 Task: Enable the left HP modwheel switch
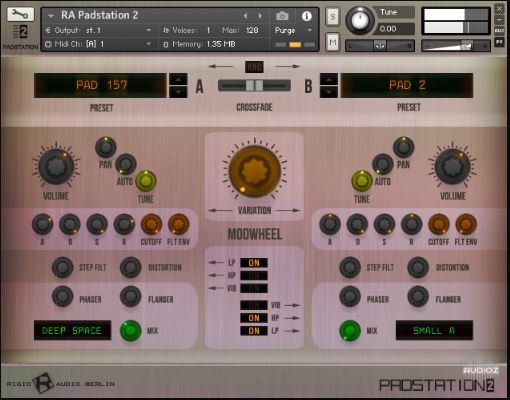tap(254, 275)
